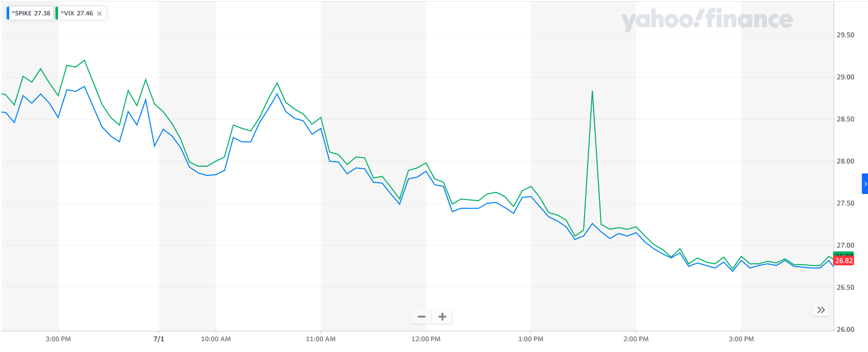Screen dimensions: 868x352
Task: Click the 29.50 price axis label
Action: [x=845, y=35]
